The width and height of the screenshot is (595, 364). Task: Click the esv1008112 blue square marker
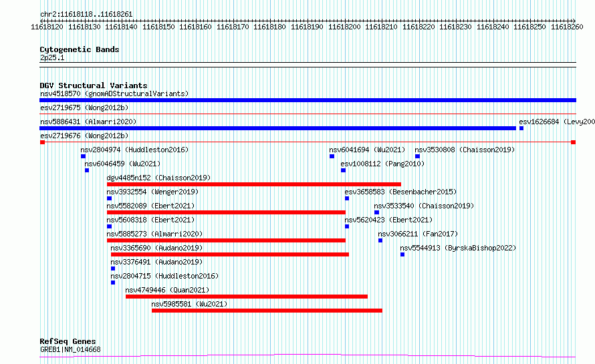point(343,170)
